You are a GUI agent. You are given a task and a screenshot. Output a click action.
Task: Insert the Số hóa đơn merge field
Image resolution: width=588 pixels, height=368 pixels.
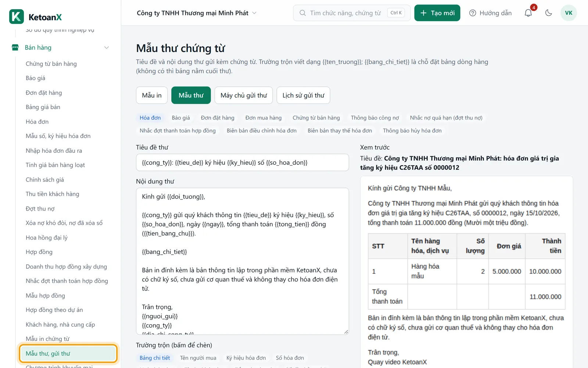pos(290,358)
